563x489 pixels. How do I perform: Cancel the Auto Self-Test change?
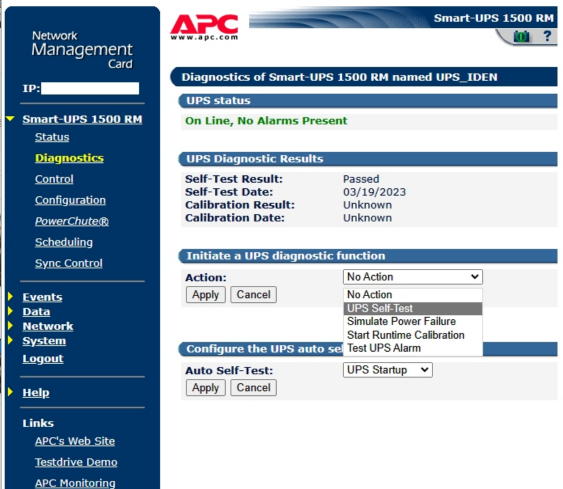pyautogui.click(x=253, y=388)
